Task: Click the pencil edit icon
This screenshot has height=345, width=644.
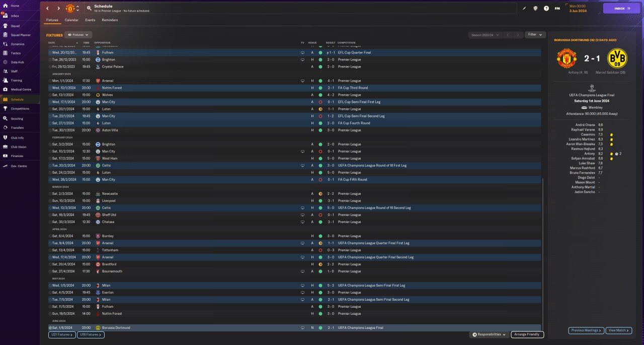Action: (x=524, y=9)
